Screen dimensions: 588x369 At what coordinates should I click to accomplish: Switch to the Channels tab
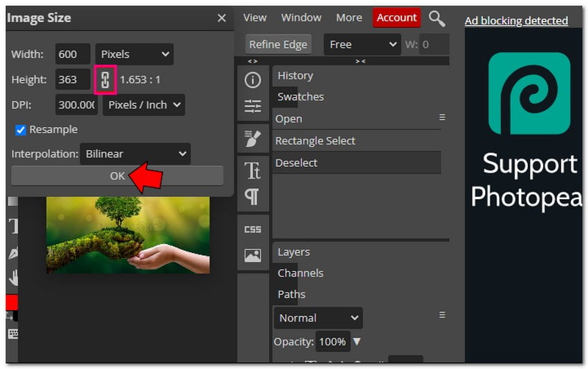pos(300,273)
